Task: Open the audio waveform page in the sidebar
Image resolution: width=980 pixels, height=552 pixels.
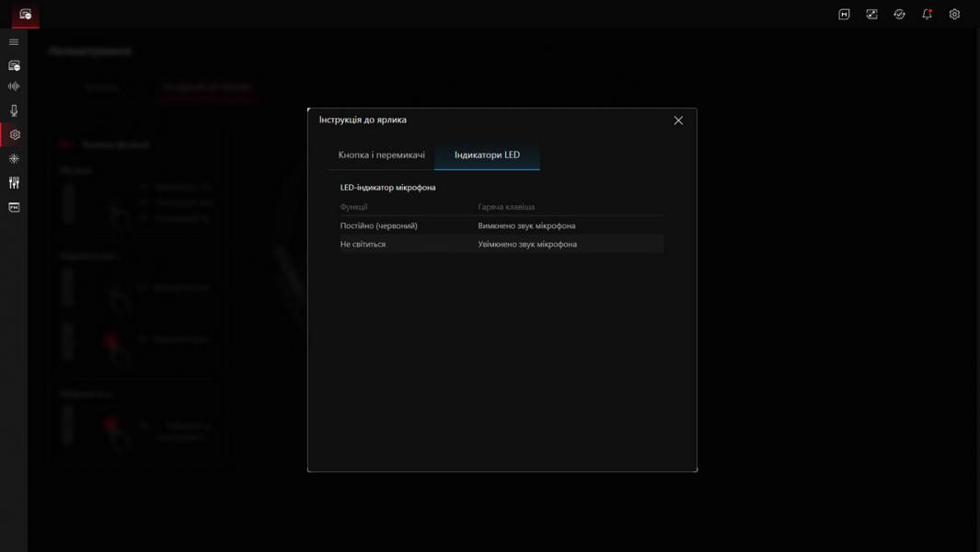Action: (x=14, y=86)
